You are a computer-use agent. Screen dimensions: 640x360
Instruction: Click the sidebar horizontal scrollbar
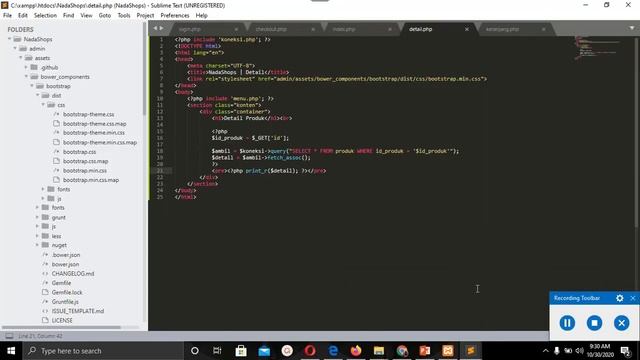[x=61, y=327]
